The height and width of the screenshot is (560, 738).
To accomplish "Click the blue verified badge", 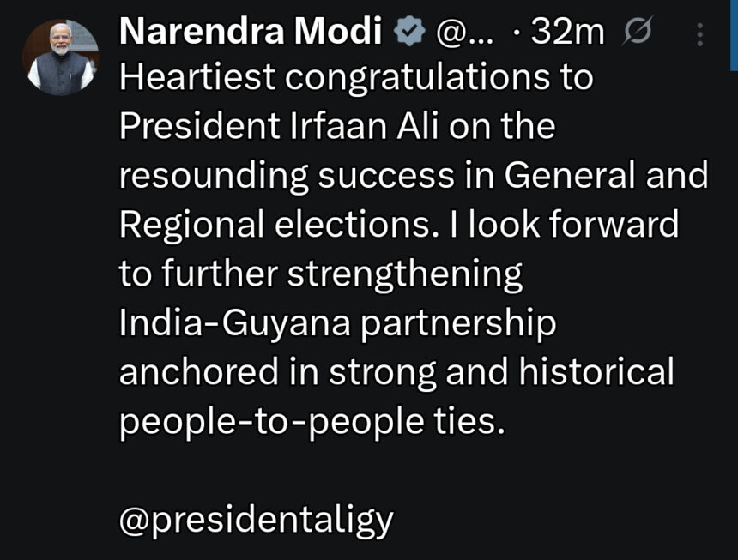I will [408, 33].
